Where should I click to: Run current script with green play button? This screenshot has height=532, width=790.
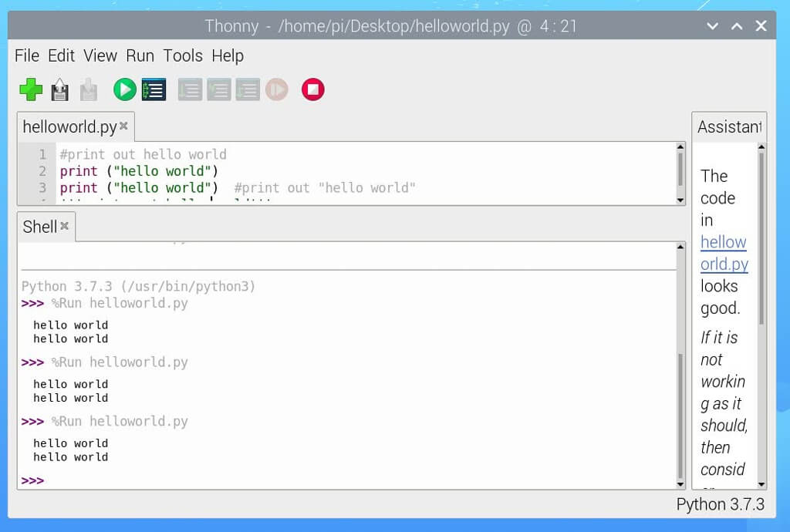click(x=124, y=89)
